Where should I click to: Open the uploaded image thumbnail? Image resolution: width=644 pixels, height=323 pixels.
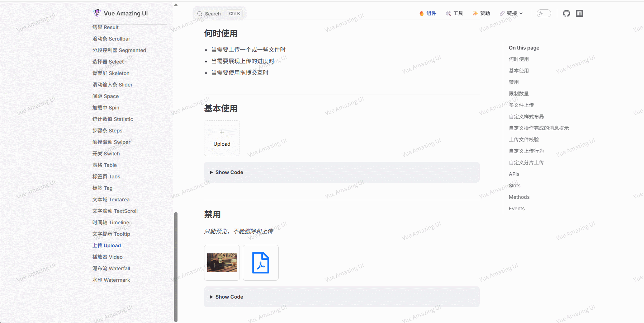(222, 263)
